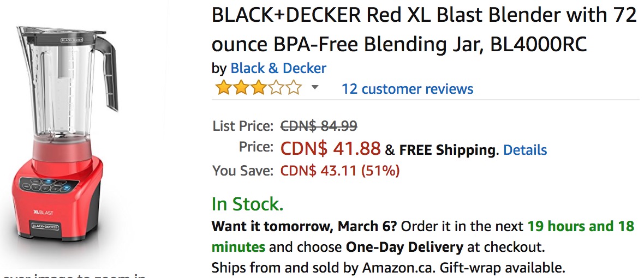Click the Gift-wrap available text
The height and width of the screenshot is (278, 644).
pyautogui.click(x=503, y=268)
